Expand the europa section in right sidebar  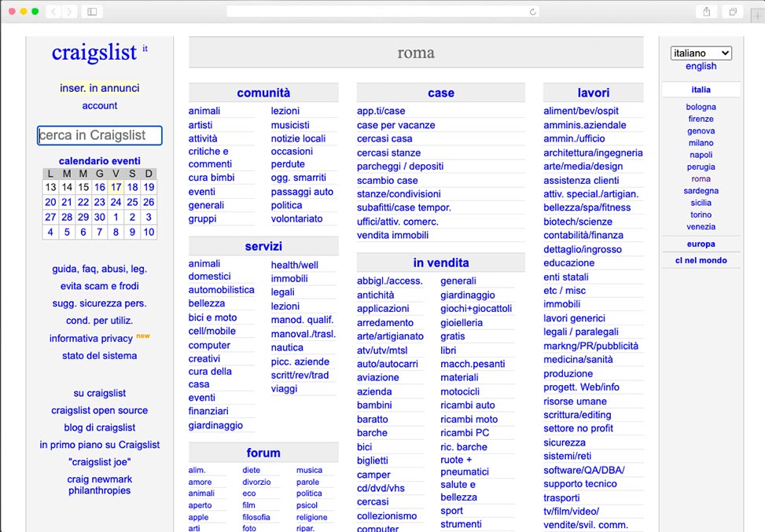701,244
